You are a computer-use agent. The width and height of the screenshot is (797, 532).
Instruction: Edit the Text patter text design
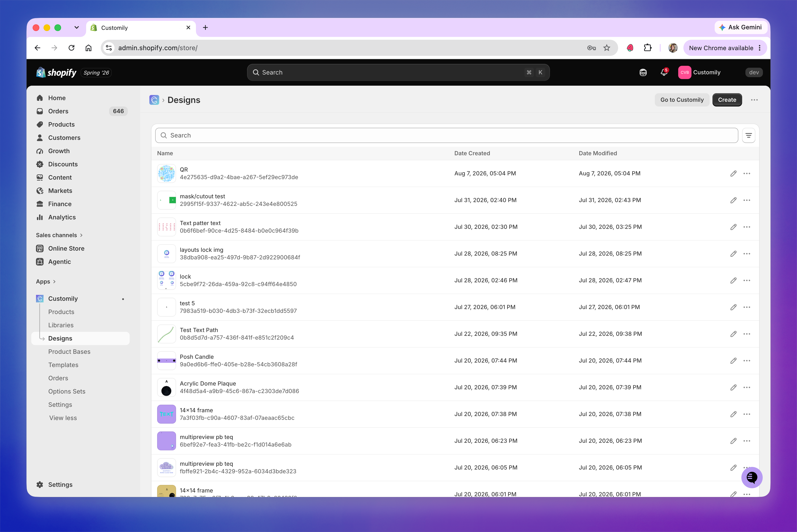[733, 227]
